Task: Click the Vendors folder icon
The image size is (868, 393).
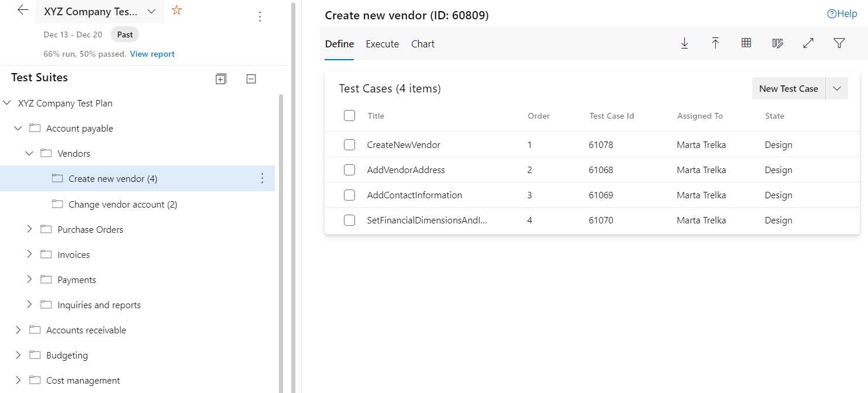Action: (x=46, y=153)
